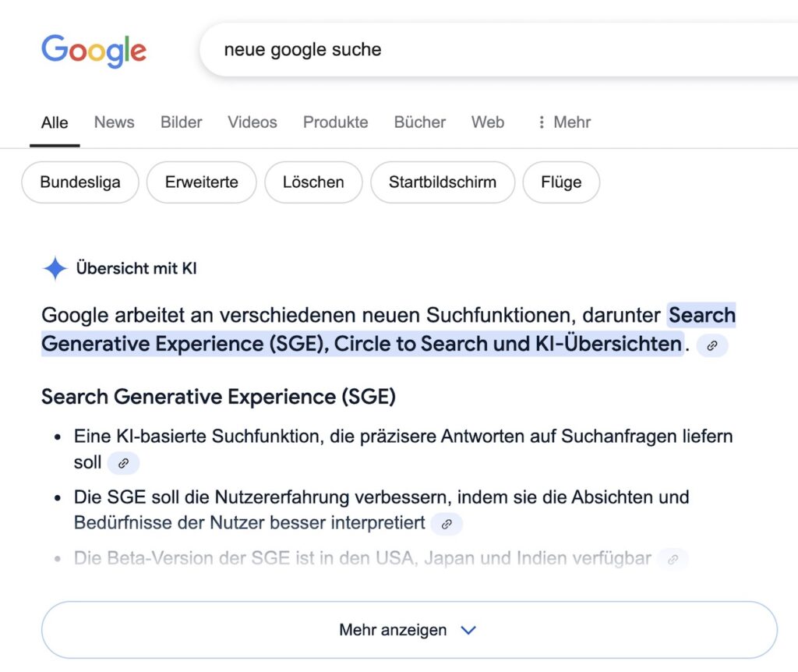Image resolution: width=798 pixels, height=672 pixels.
Task: Click the search field containing 'neue google suche'
Action: 499,49
